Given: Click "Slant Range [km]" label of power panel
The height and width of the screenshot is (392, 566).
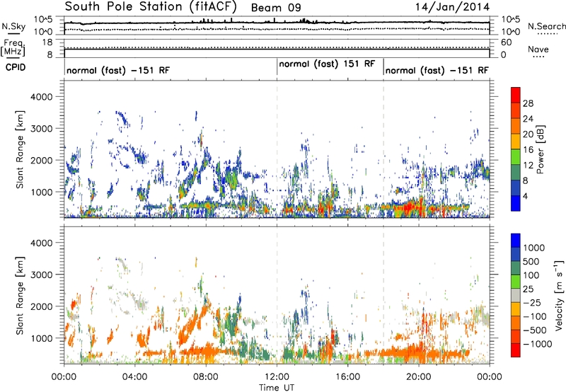Looking at the screenshot, I should tap(20, 149).
